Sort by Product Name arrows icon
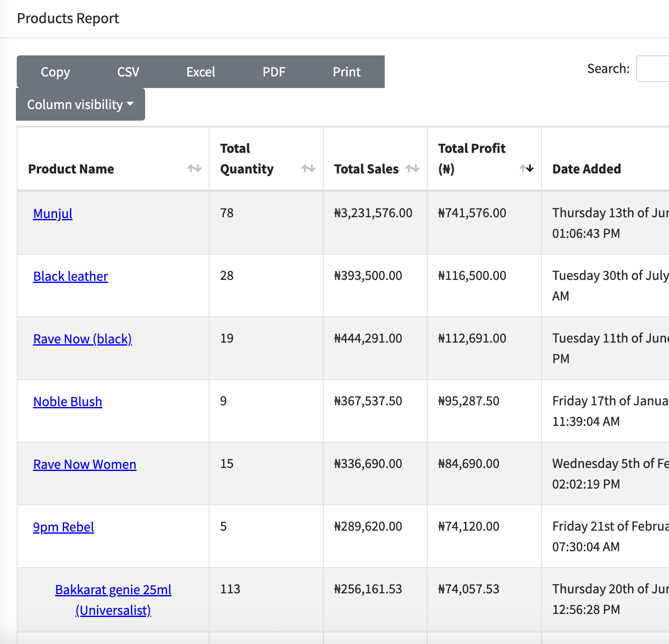669x644 pixels. coord(194,169)
